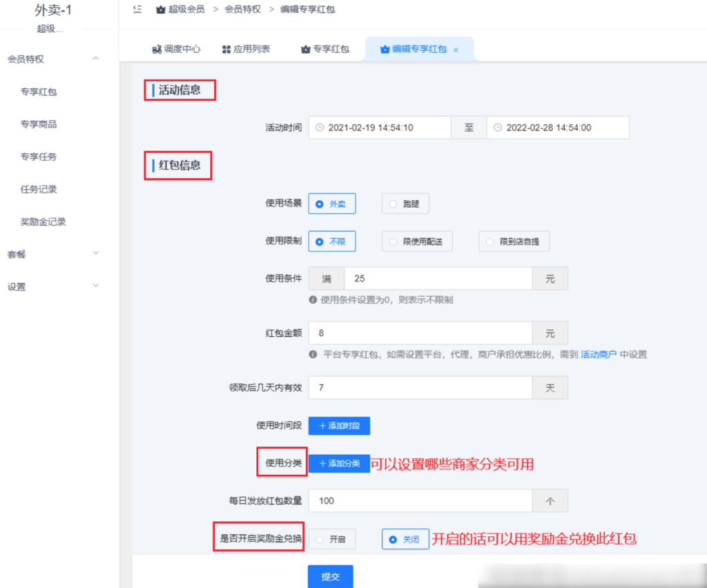Screen dimensions: 707x588
Task: Click the 红包金额 input field
Action: tap(421, 333)
